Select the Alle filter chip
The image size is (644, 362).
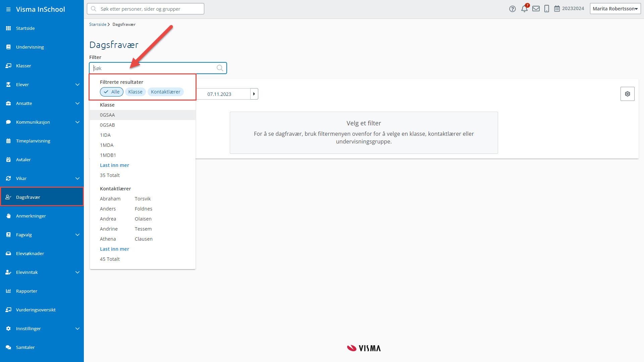(x=112, y=92)
